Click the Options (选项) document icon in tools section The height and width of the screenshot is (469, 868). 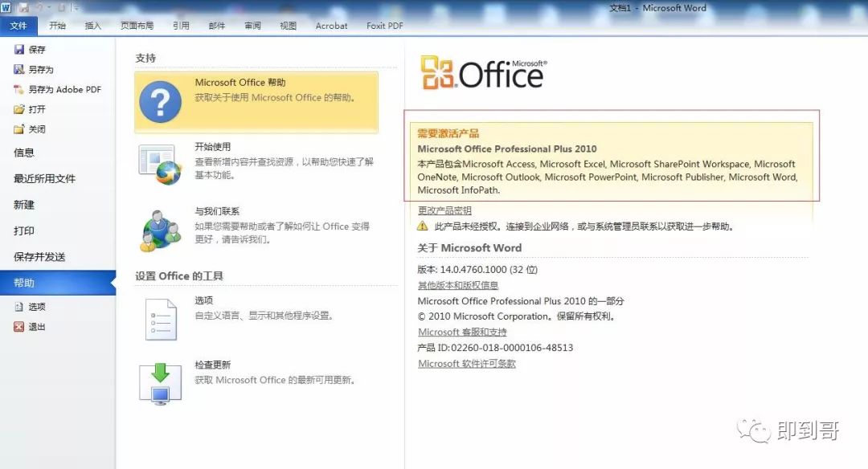pyautogui.click(x=161, y=319)
